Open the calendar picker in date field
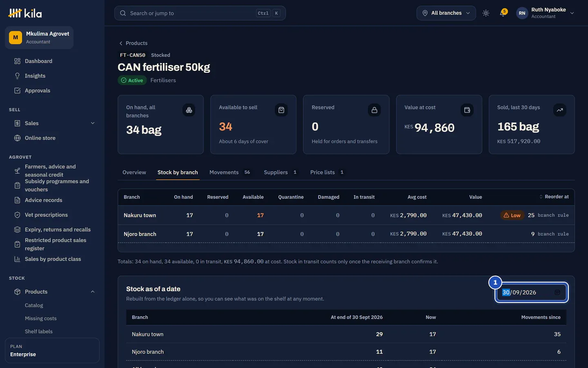The height and width of the screenshot is (368, 588). pyautogui.click(x=557, y=292)
